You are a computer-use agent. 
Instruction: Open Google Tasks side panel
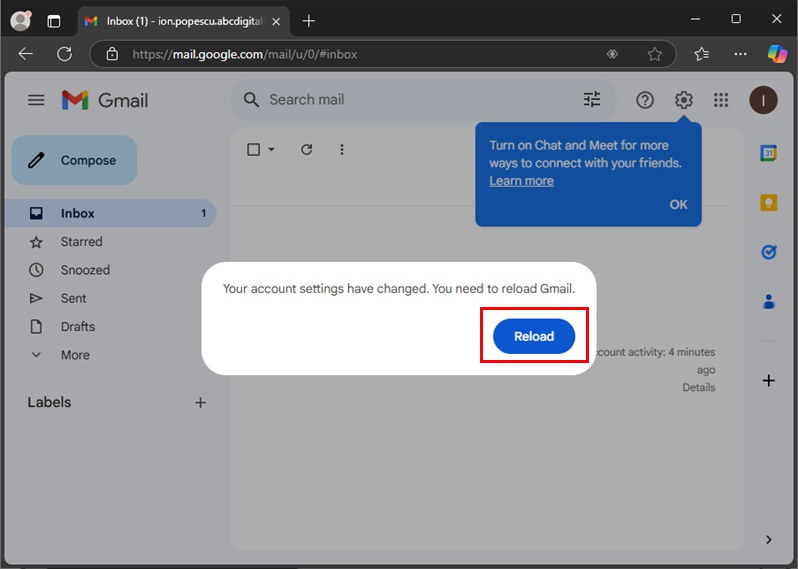[x=768, y=252]
